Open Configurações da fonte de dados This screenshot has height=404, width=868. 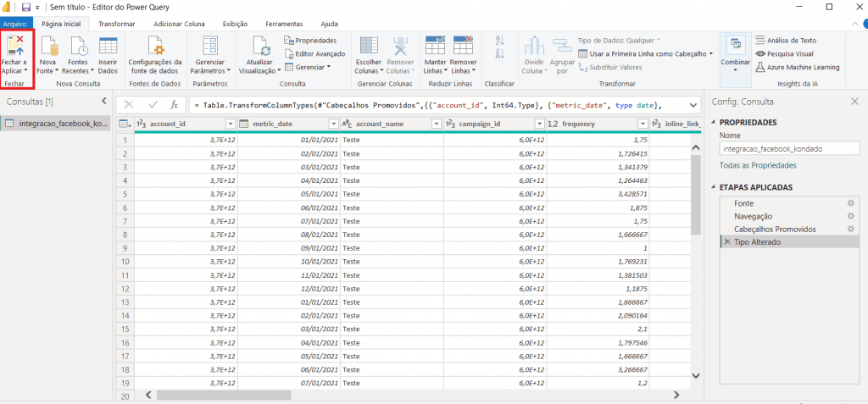[154, 47]
